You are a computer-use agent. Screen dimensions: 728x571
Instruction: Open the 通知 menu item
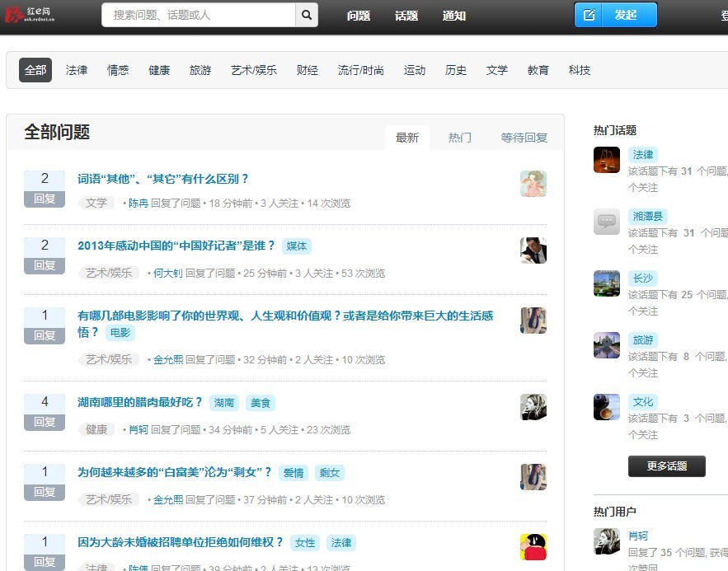point(453,15)
